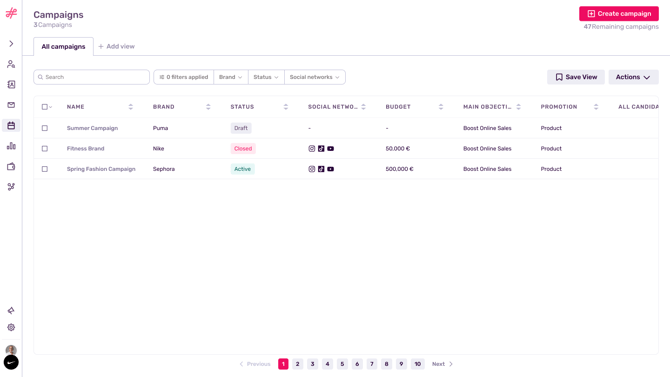Click the TikTok icon in Spring Fashion row
Viewport: 670px width, 377px height.
pyautogui.click(x=321, y=169)
